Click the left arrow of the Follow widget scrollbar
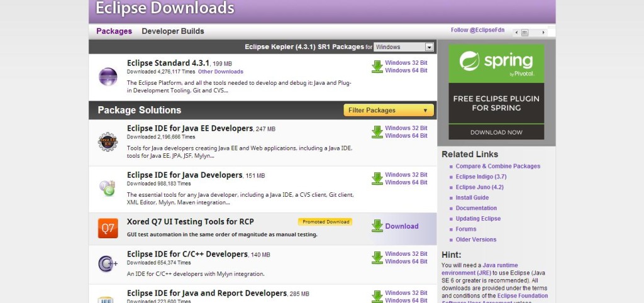 click(x=516, y=33)
